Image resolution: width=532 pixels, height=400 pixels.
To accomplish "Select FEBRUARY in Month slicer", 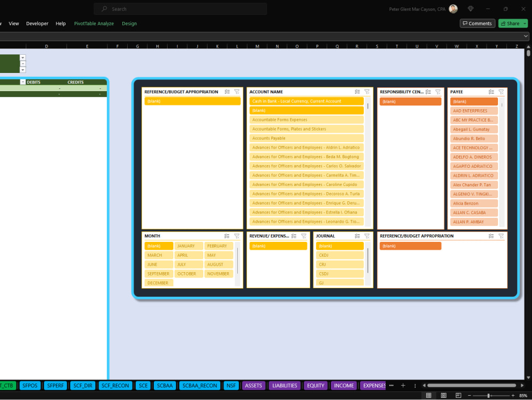I will click(219, 246).
